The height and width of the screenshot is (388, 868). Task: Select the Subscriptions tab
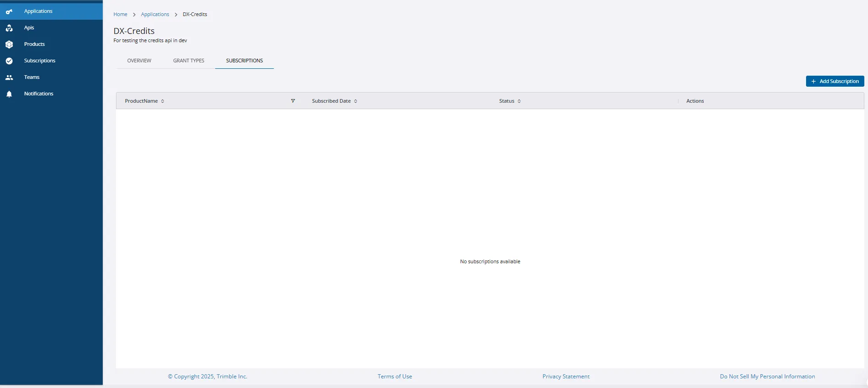tap(245, 61)
